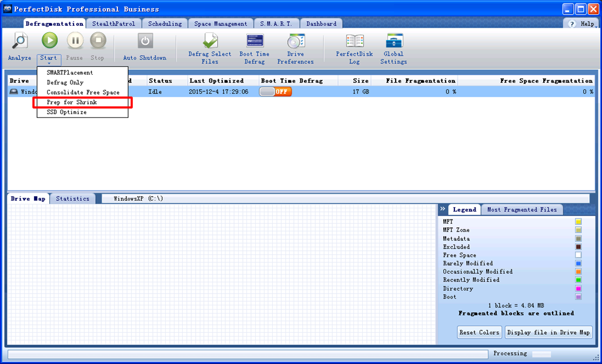
Task: Click the Rarely Modified blue swatch
Action: (x=578, y=264)
